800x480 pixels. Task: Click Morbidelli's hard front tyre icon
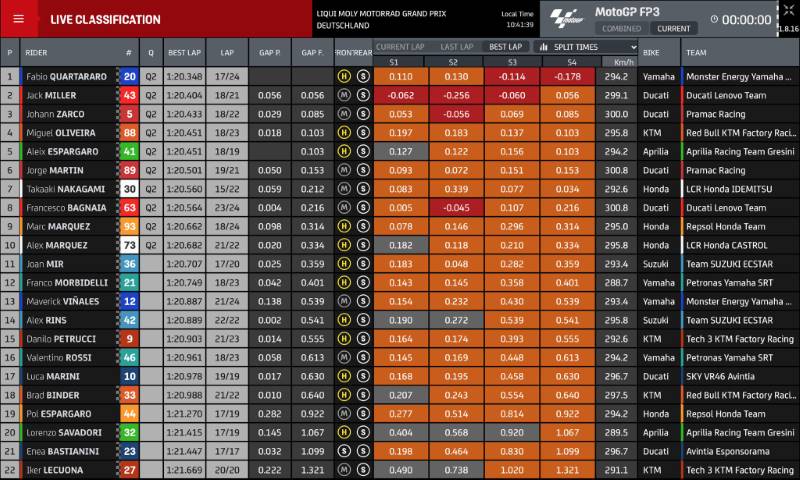(344, 282)
